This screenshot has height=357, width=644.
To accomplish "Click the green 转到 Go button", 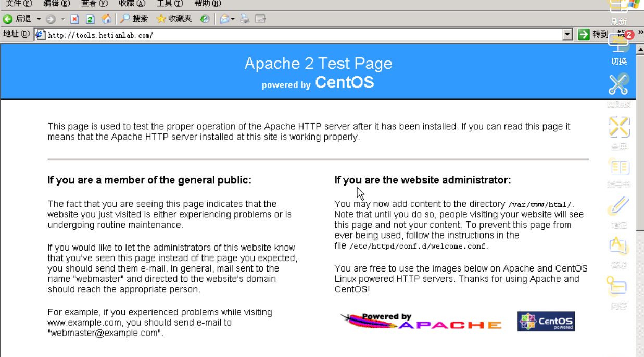I will [x=593, y=34].
